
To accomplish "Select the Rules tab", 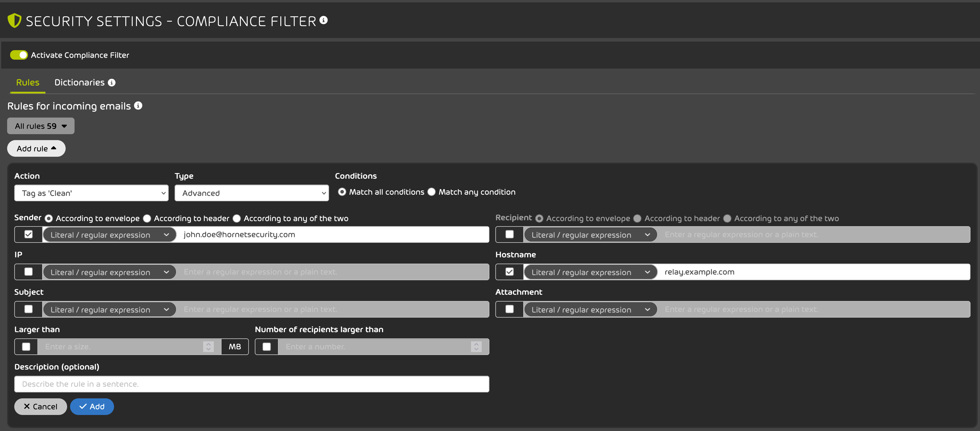I will coord(27,82).
